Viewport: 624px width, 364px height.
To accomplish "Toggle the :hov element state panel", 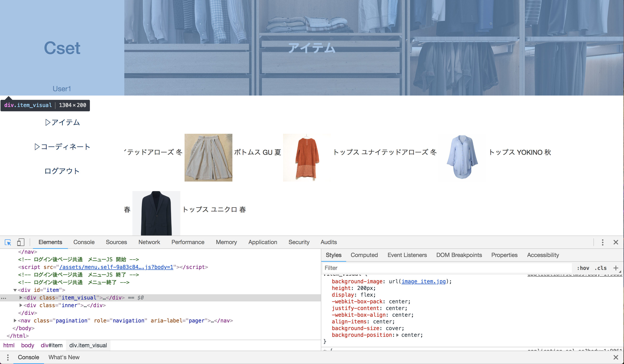I will tap(583, 268).
